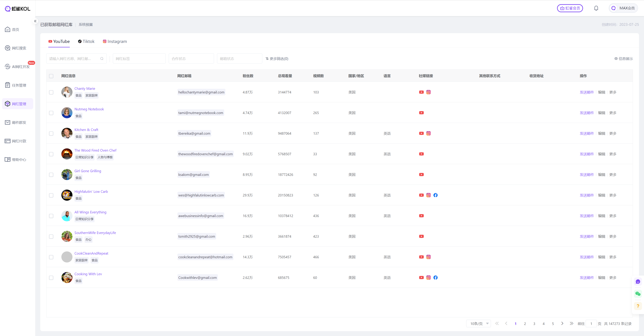Collapse the left sidebar
644x336 pixels.
(35, 21)
